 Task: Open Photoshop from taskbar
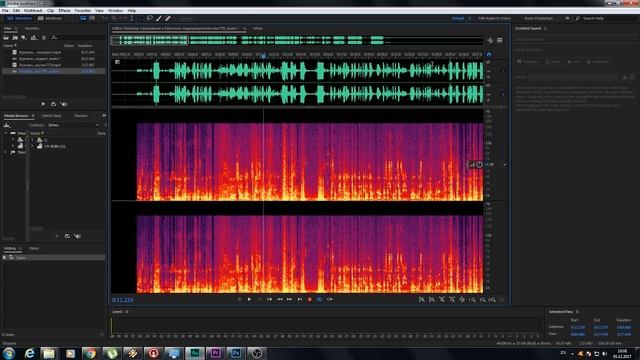coord(236,353)
